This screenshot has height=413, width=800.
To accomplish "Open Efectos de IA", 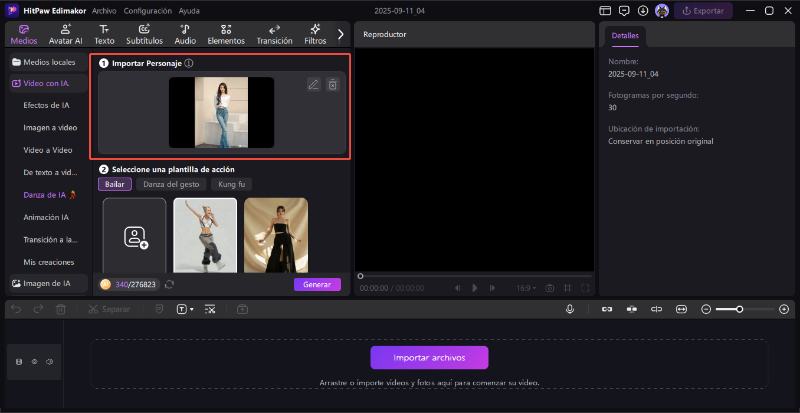I will [46, 105].
